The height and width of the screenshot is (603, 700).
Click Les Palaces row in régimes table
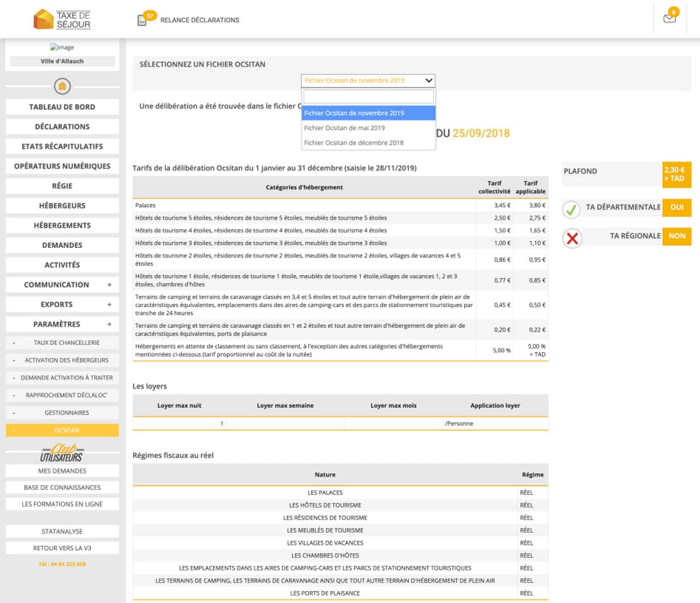pos(340,492)
